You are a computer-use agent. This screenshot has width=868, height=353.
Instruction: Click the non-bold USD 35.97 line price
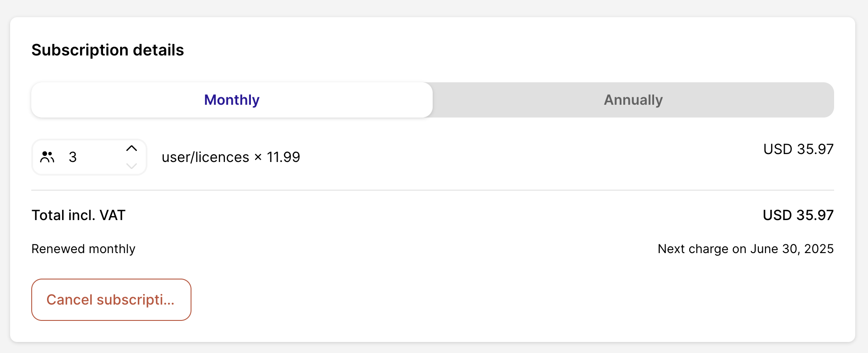(798, 149)
